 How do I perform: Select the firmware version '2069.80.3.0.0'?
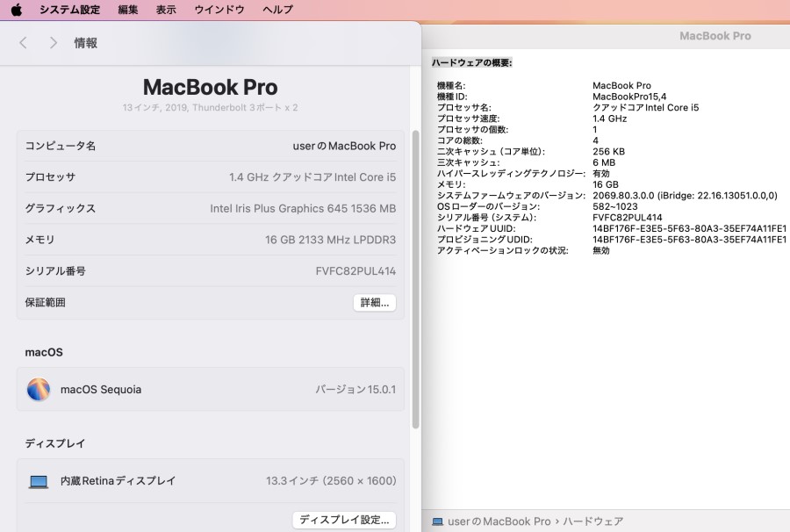623,196
